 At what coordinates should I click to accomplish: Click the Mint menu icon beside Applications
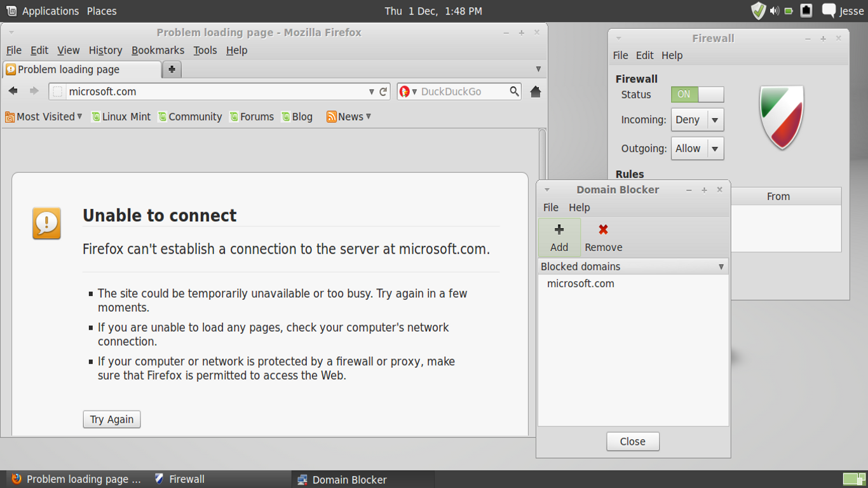pos(11,11)
